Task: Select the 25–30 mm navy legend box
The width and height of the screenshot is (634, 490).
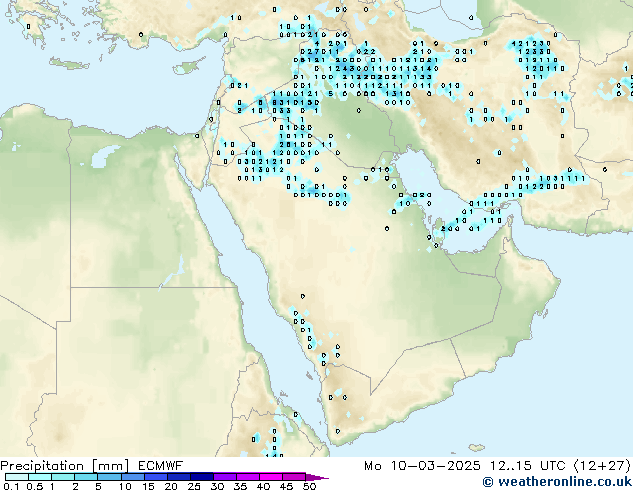Action: 201,477
